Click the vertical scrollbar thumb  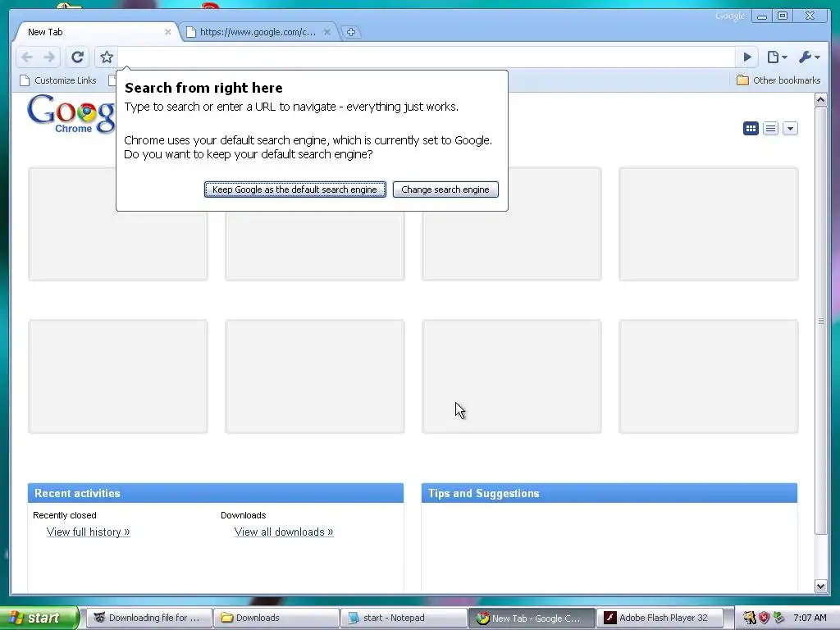click(820, 321)
